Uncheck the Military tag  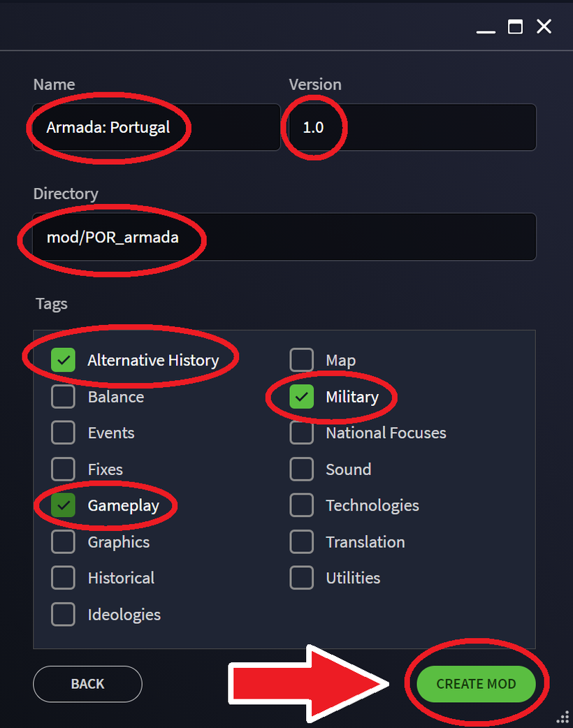(x=302, y=397)
